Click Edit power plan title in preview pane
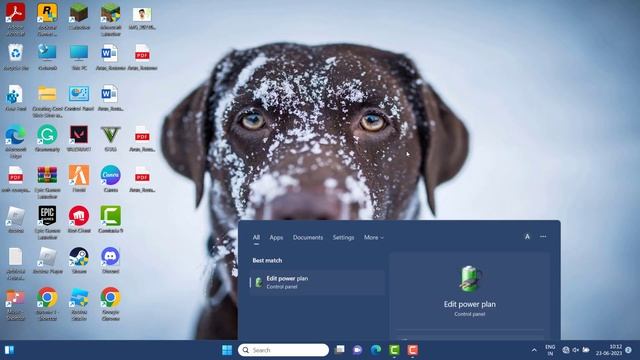This screenshot has width=640, height=360. (x=470, y=304)
